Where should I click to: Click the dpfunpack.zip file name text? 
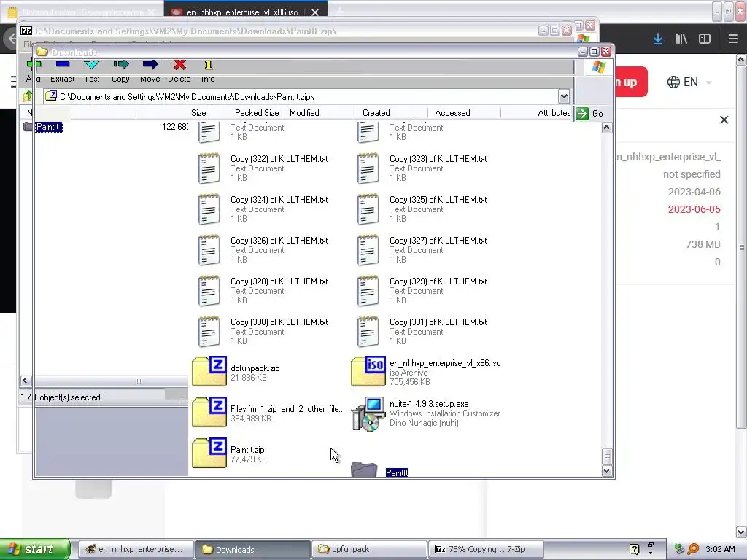pyautogui.click(x=255, y=368)
